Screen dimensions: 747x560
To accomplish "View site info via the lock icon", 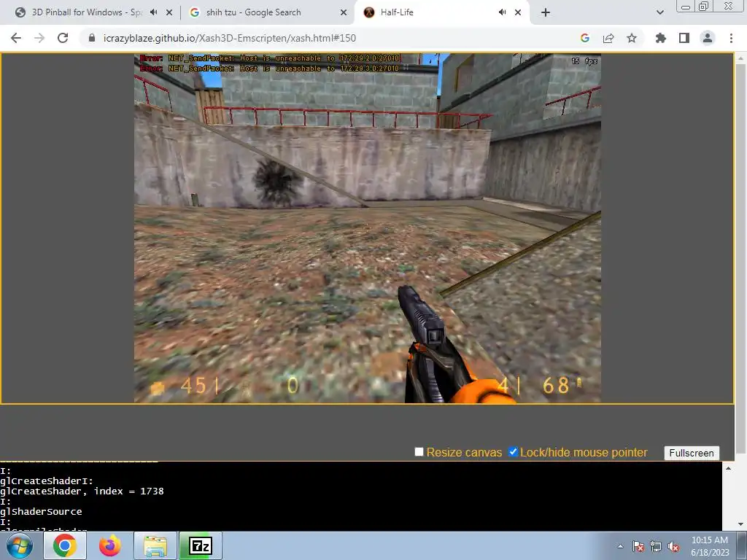I will [x=92, y=38].
